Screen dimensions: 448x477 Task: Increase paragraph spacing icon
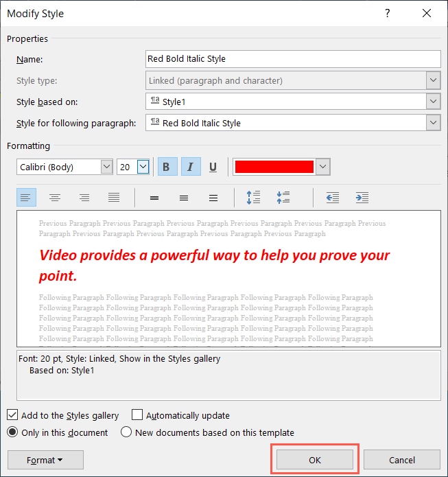point(253,198)
